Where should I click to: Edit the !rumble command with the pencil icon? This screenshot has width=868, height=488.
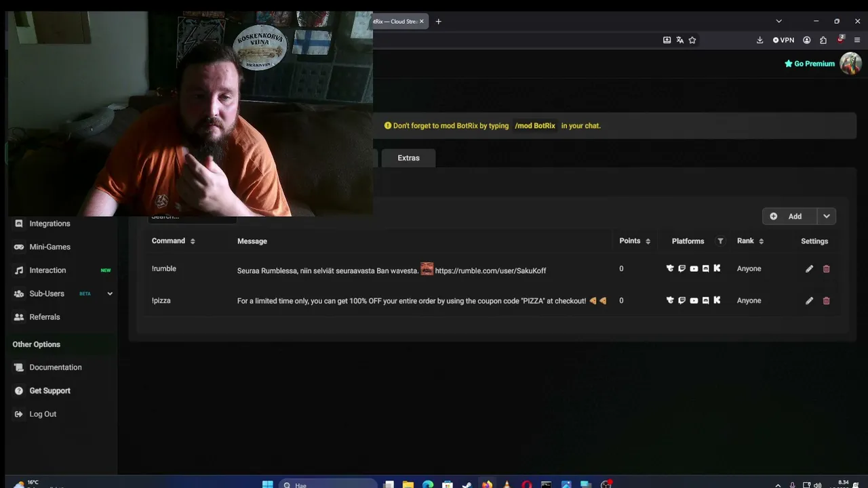tap(809, 269)
